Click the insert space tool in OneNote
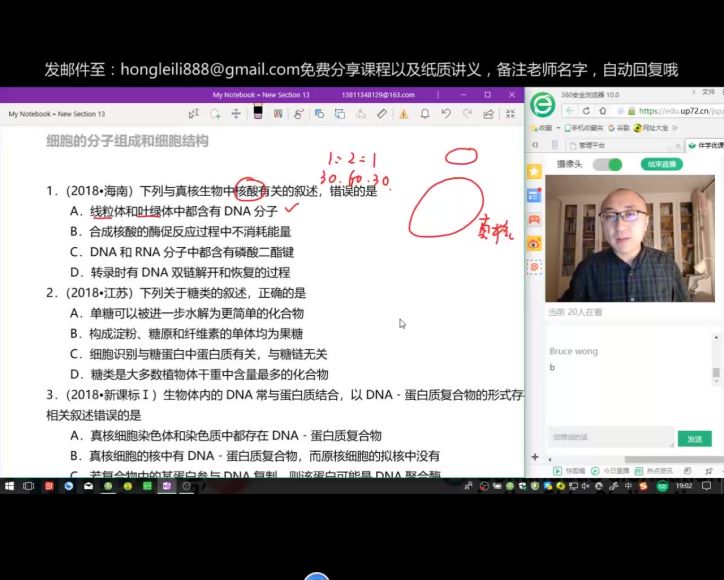724x580 pixels. pos(236,114)
